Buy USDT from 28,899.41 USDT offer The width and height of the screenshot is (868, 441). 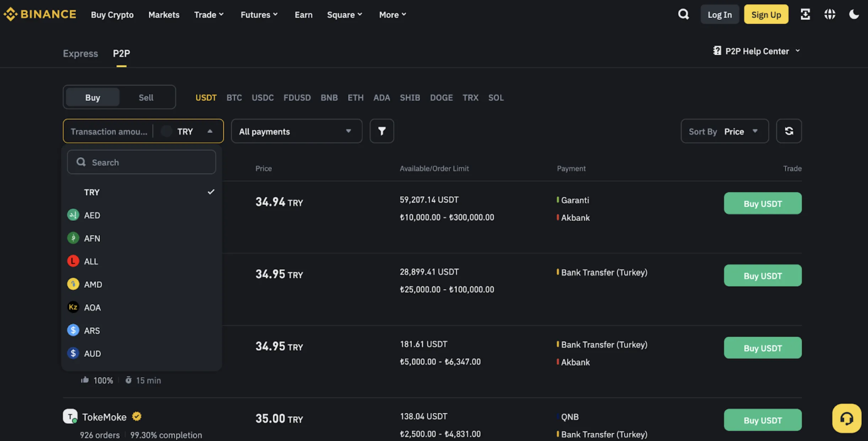pyautogui.click(x=762, y=275)
